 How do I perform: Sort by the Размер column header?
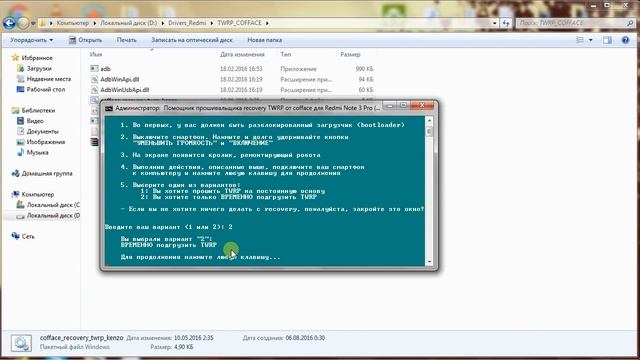(x=350, y=54)
